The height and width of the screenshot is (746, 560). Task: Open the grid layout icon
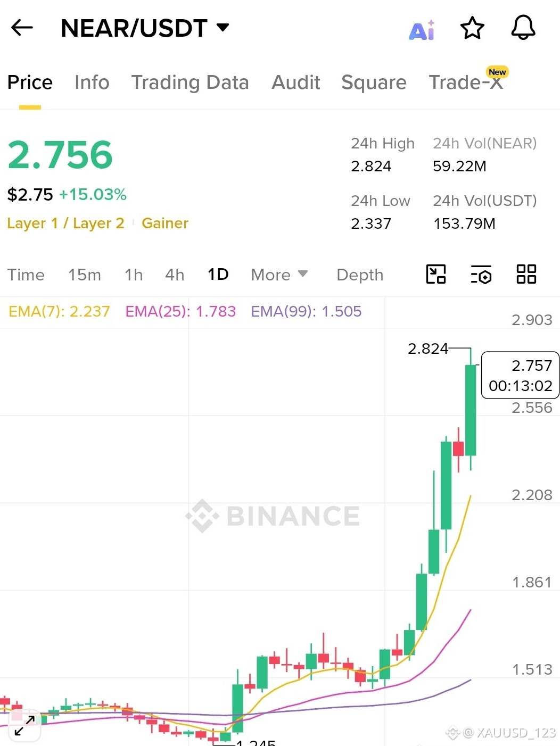pos(526,275)
